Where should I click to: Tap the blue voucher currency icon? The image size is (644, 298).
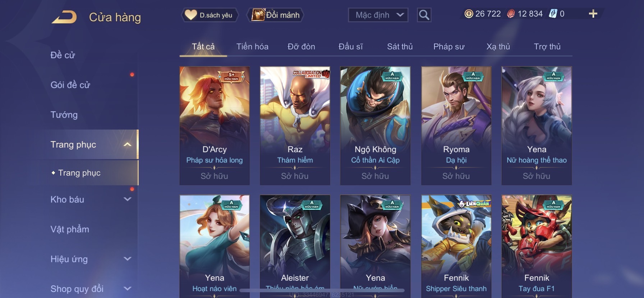point(553,14)
